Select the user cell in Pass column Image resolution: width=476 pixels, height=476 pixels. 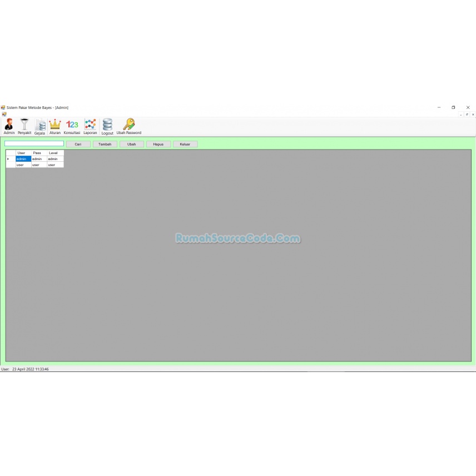[39, 165]
